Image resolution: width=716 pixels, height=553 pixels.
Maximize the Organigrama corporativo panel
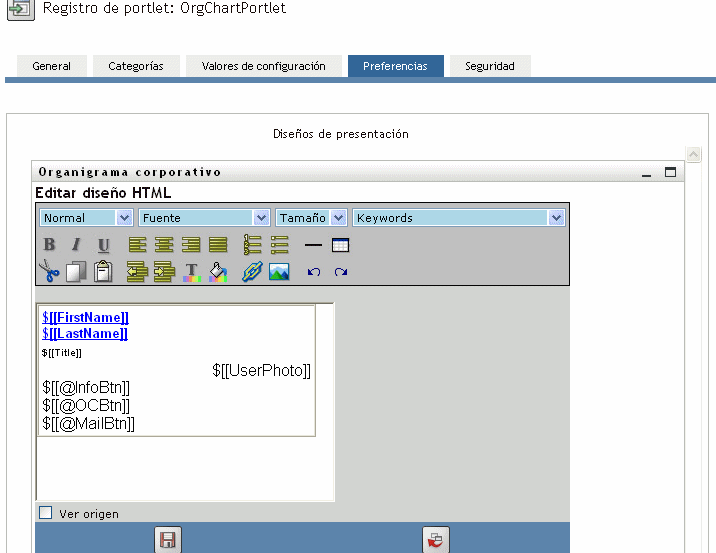[x=670, y=172]
